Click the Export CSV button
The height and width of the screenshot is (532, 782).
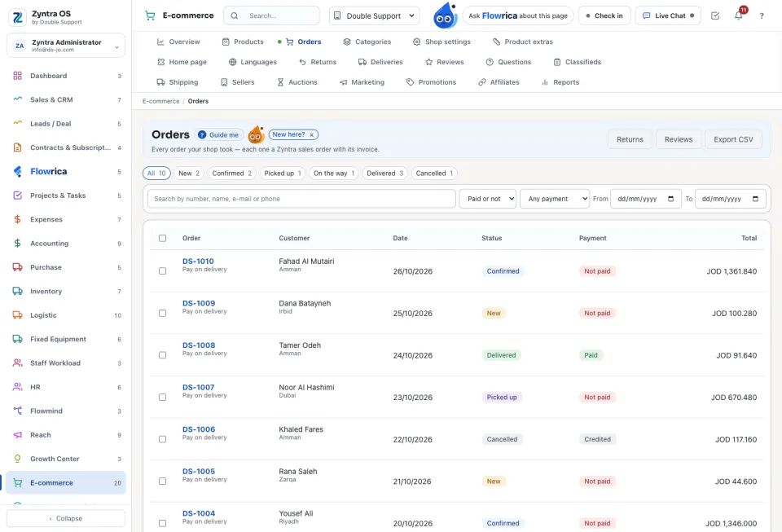pyautogui.click(x=733, y=139)
